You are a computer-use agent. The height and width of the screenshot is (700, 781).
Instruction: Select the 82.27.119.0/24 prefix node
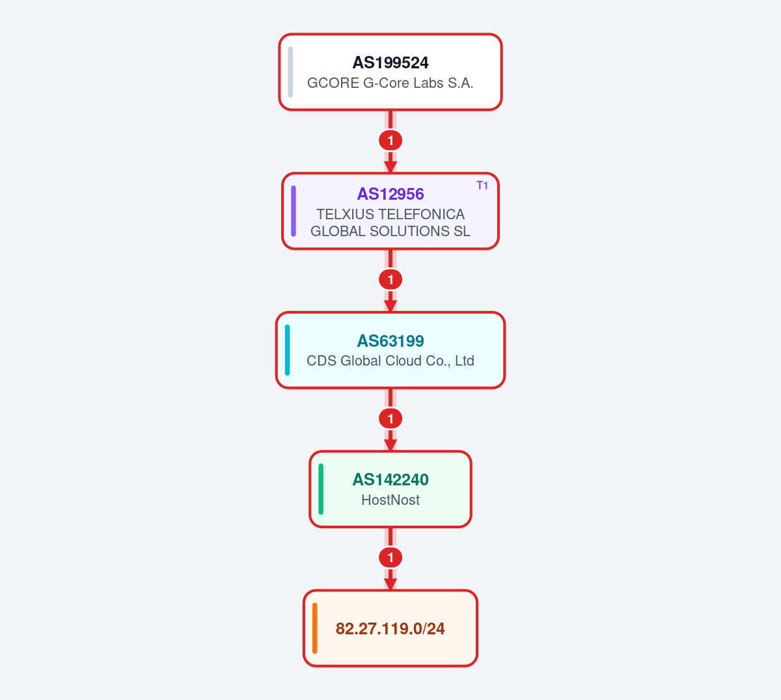point(390,628)
